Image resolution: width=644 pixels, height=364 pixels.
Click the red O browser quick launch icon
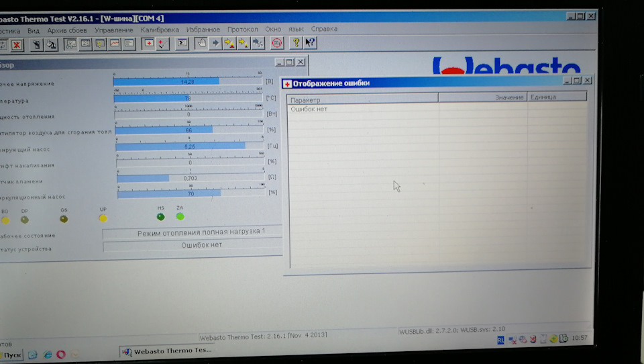coord(61,354)
